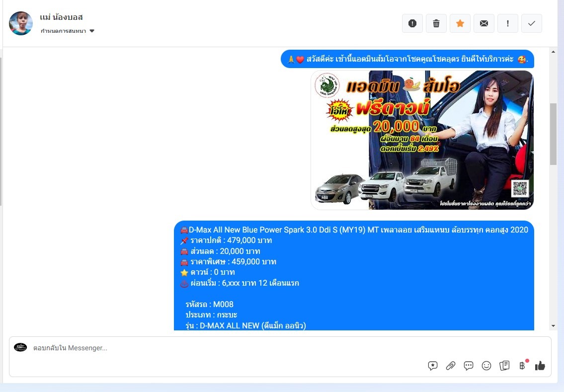Click the spam report exclamation icon
The image size is (564, 392).
(412, 23)
